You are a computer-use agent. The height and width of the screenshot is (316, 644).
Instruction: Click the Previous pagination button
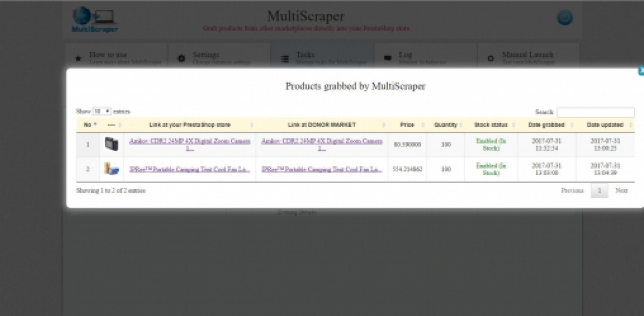(x=574, y=190)
